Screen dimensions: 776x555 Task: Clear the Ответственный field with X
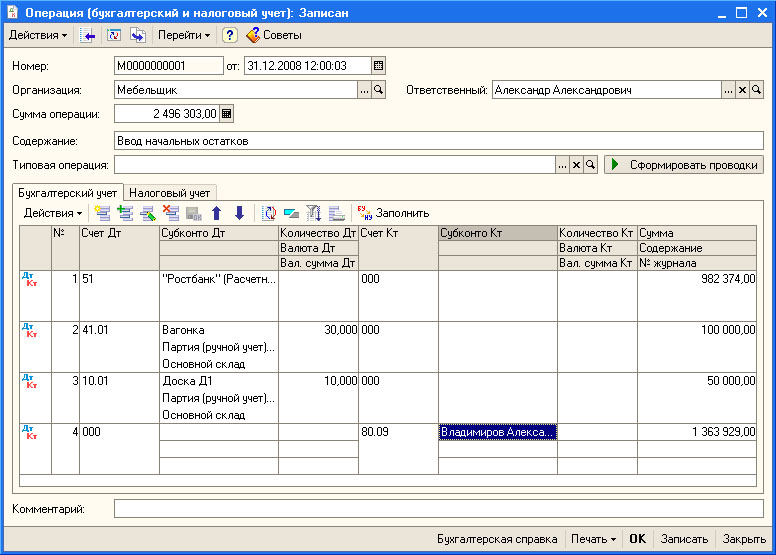tap(742, 90)
